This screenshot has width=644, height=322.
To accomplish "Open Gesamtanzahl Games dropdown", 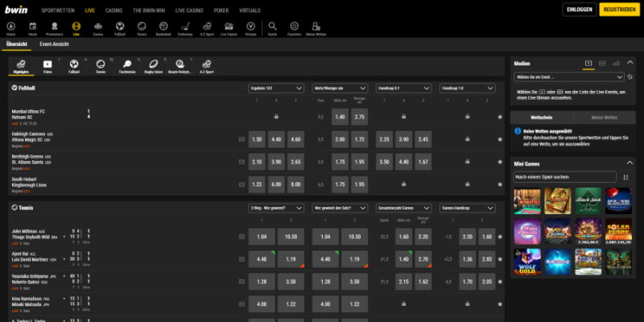I will coord(404,208).
